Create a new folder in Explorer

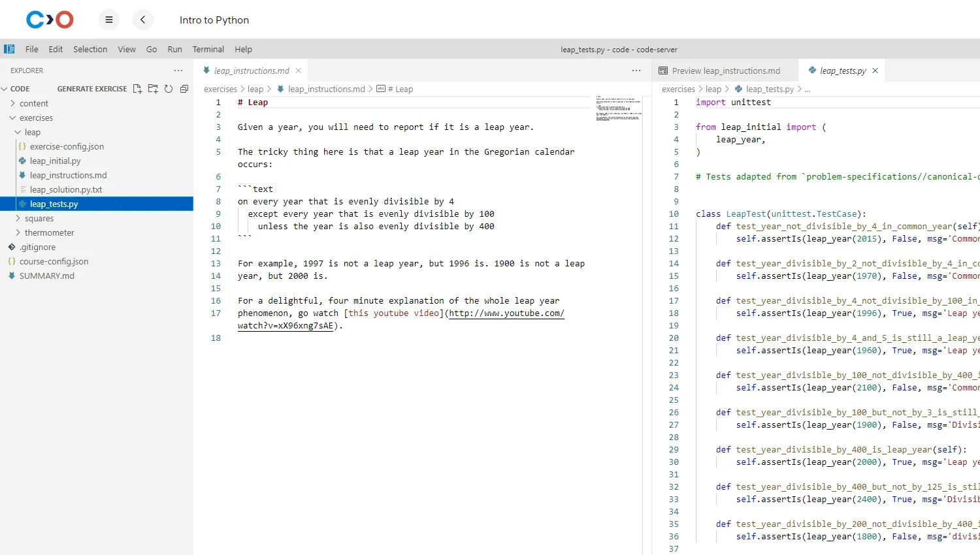[x=153, y=89]
